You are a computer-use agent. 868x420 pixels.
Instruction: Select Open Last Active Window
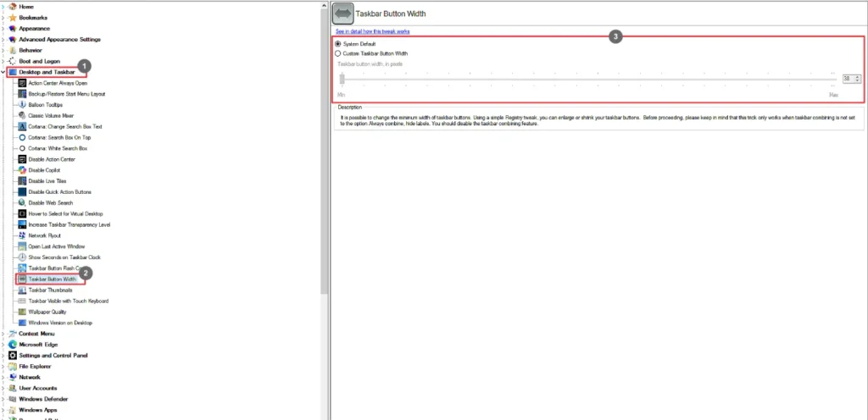click(x=57, y=246)
